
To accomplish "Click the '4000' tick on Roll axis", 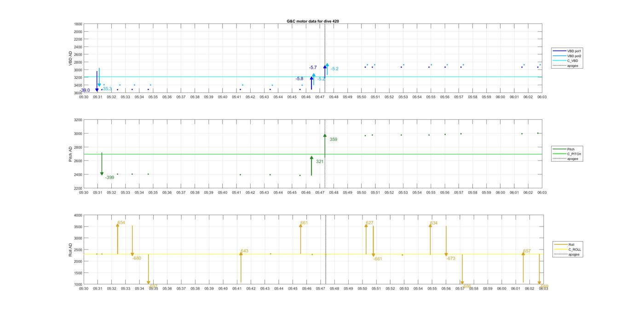I will 78,215.
